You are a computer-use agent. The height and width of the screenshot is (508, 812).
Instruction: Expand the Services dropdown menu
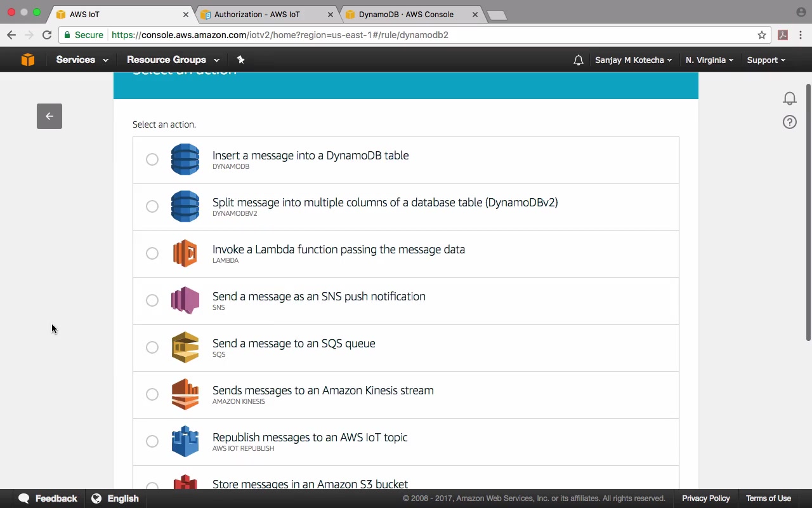pos(82,60)
